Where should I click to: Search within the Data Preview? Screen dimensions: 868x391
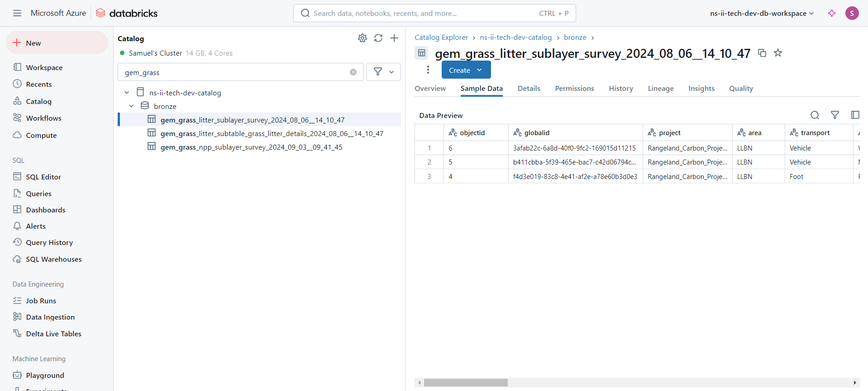[815, 115]
